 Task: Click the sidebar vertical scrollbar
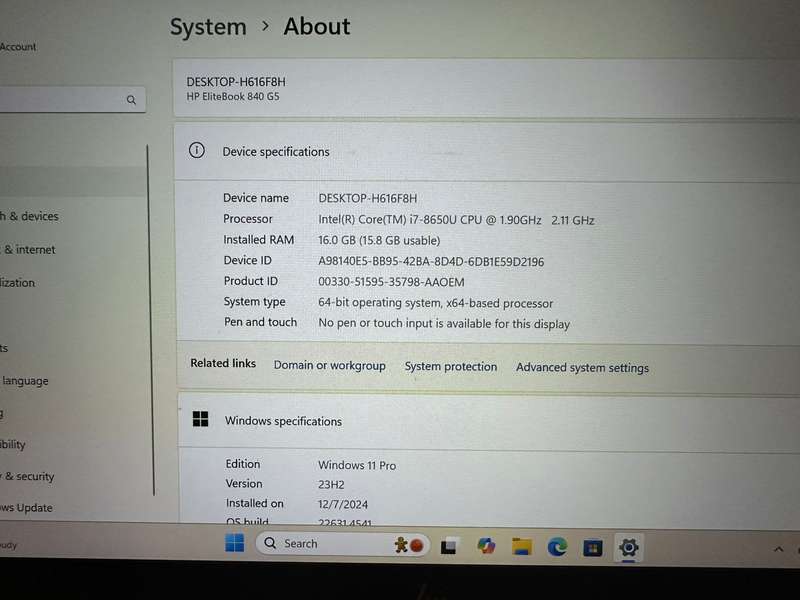pyautogui.click(x=151, y=320)
